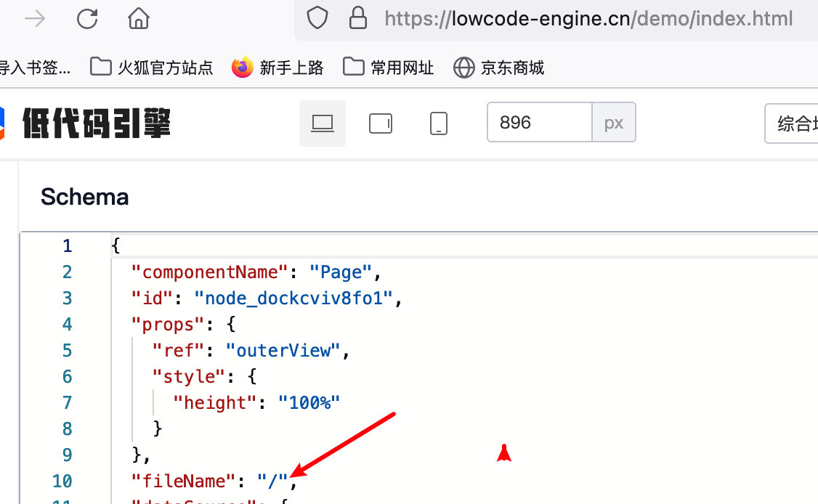Click the back navigation arrow
The height and width of the screenshot is (504, 818).
35,18
